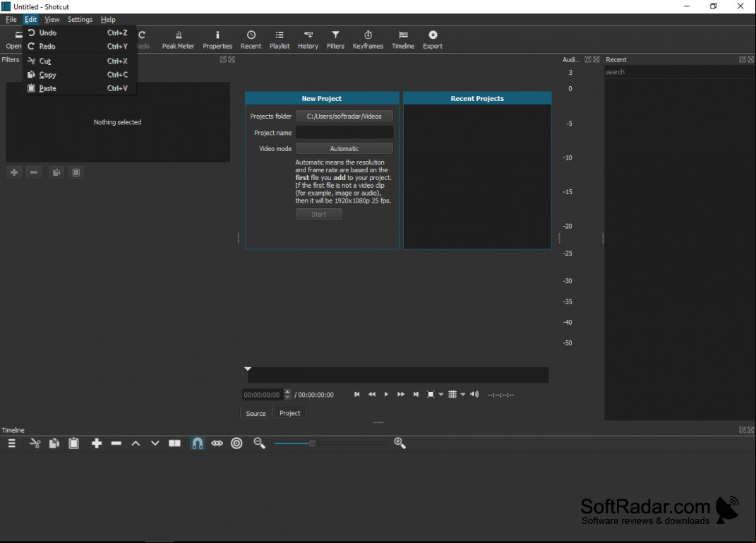The image size is (756, 543).
Task: Skip to the start of the clip
Action: tap(356, 395)
